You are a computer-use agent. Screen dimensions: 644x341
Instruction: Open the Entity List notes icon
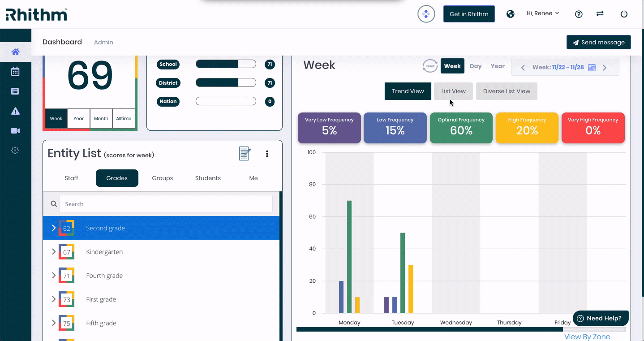coord(245,154)
